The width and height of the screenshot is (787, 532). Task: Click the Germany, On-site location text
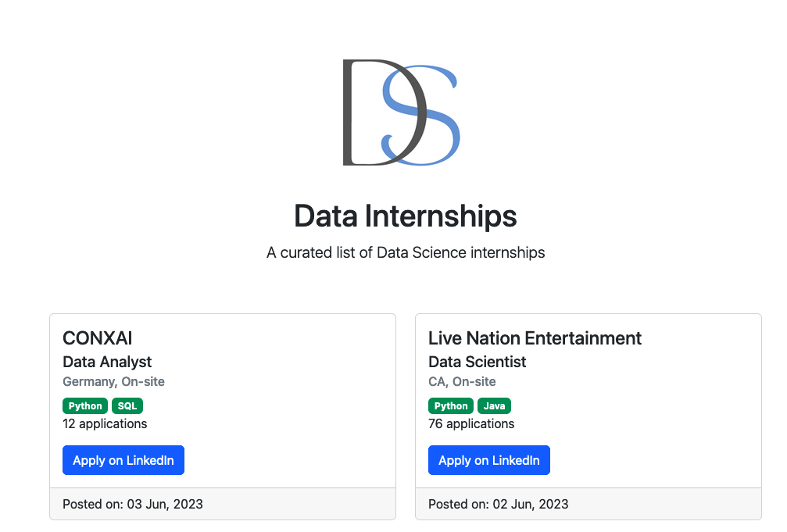(x=113, y=382)
